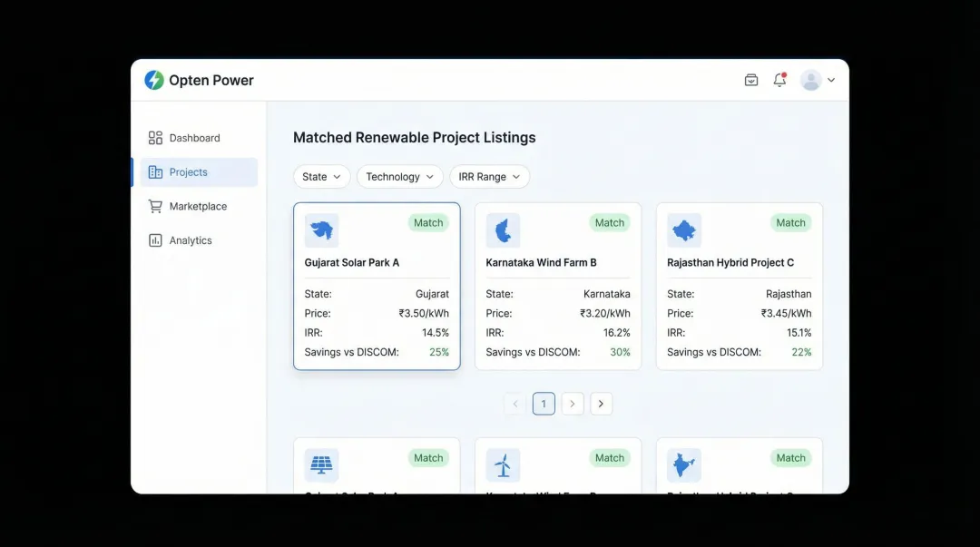
Task: Click the user profile avatar
Action: pyautogui.click(x=810, y=80)
